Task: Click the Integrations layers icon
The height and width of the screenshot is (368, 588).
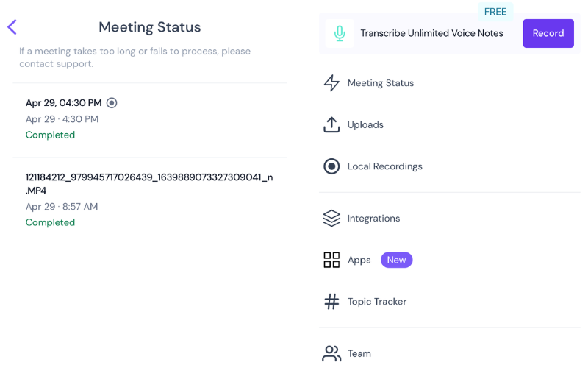Action: (331, 219)
